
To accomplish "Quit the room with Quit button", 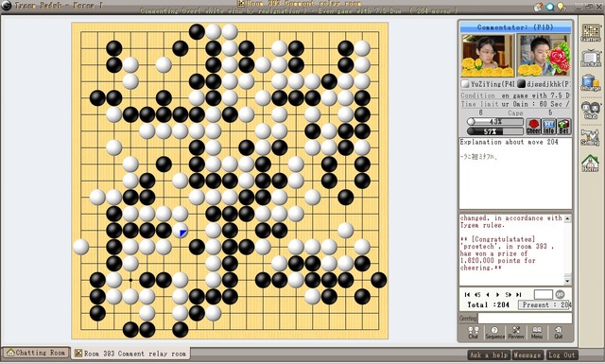I will coord(559,333).
